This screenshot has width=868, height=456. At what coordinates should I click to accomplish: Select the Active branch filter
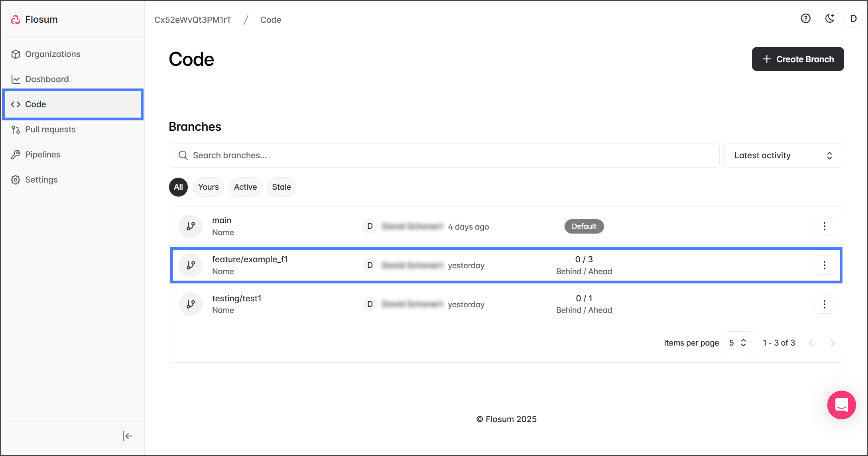pyautogui.click(x=245, y=187)
